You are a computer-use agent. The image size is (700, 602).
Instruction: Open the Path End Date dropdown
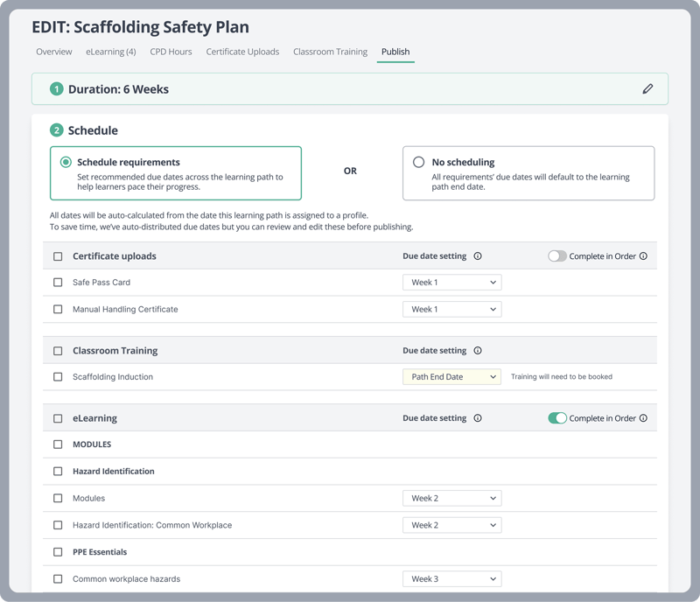point(451,377)
